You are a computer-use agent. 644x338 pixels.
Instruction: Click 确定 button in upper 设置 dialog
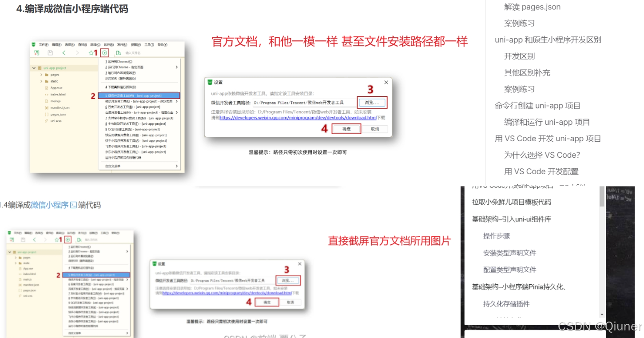[x=346, y=129]
